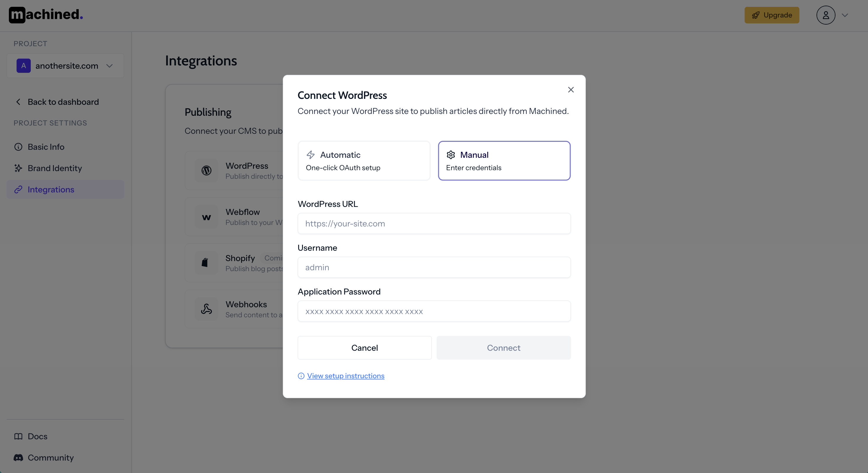Select the WordPress integration card title
Screen dimensions: 868x473
click(x=247, y=166)
